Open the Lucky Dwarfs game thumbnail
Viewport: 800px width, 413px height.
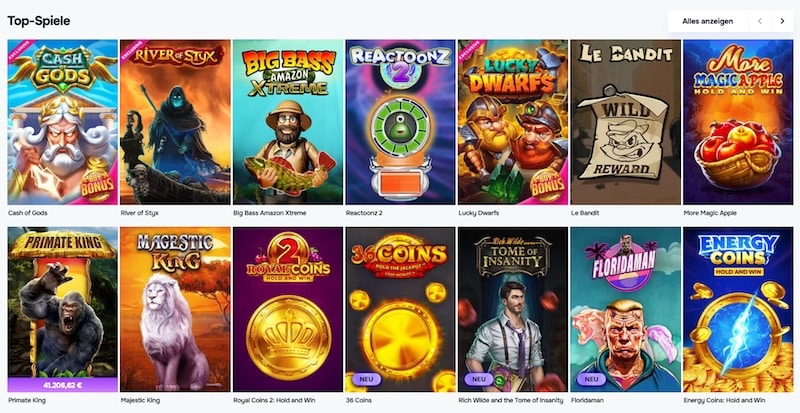(513, 122)
